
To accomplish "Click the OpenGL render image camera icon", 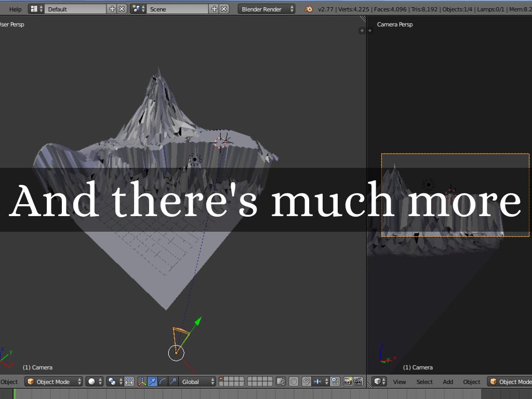I will coord(348,382).
